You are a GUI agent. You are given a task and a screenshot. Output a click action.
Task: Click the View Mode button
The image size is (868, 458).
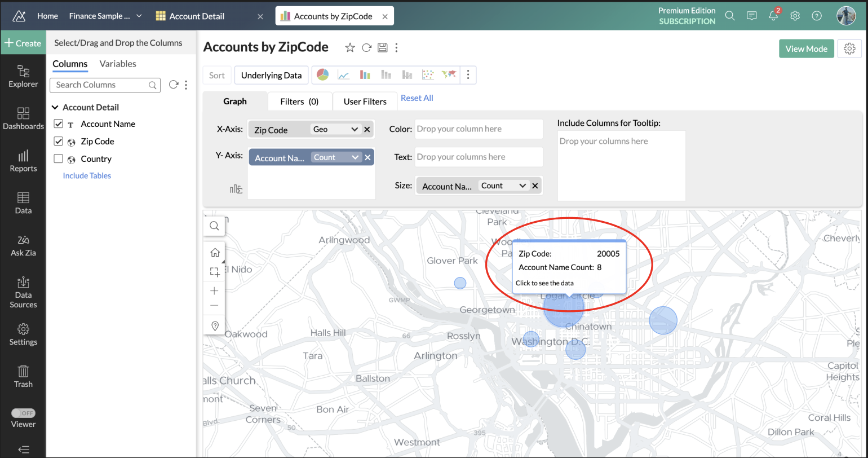tap(806, 49)
